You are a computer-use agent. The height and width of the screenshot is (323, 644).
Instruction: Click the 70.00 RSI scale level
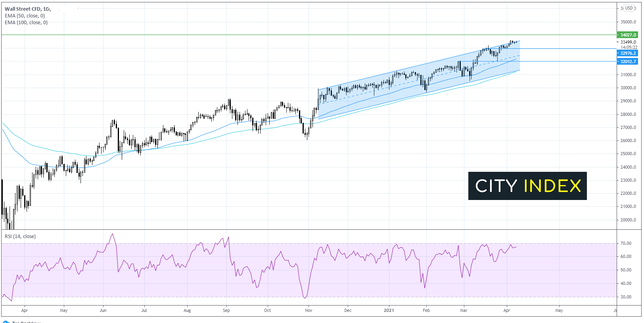[626, 244]
